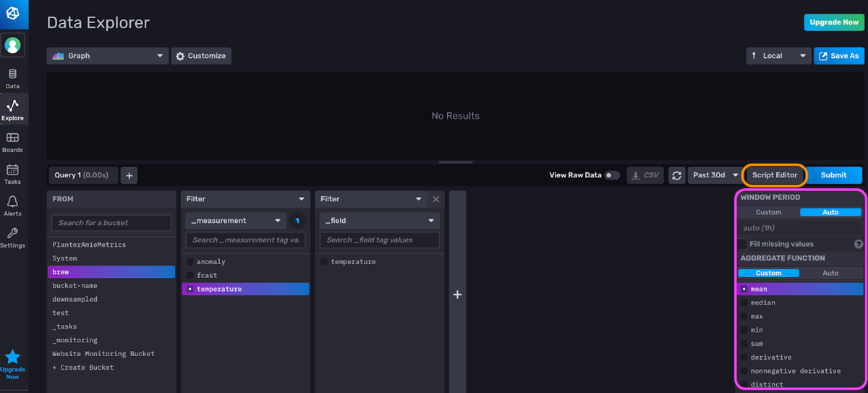The image size is (868, 393).
Task: Select the PlanterAmieMetrics bucket
Action: 111,245
